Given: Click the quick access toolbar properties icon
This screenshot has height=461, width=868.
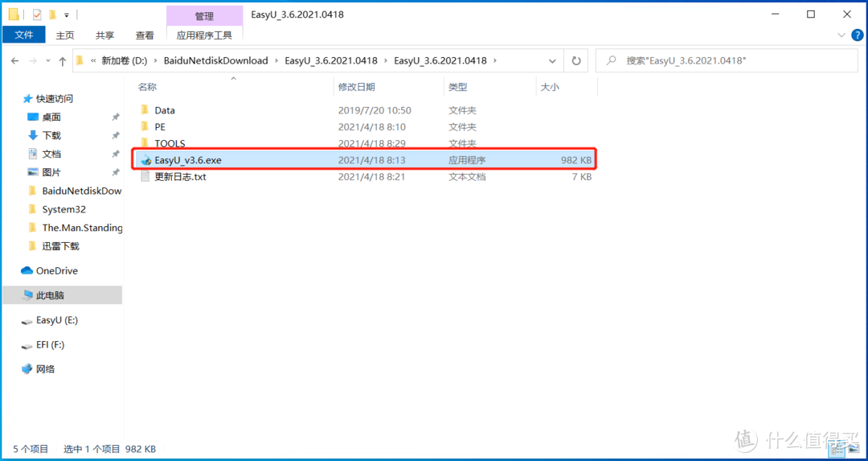Looking at the screenshot, I should pyautogui.click(x=37, y=14).
